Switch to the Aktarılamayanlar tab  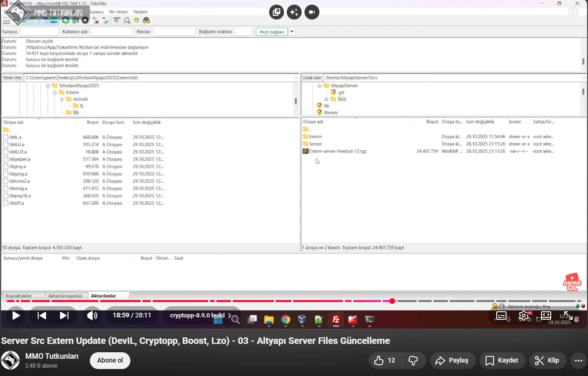[65, 296]
